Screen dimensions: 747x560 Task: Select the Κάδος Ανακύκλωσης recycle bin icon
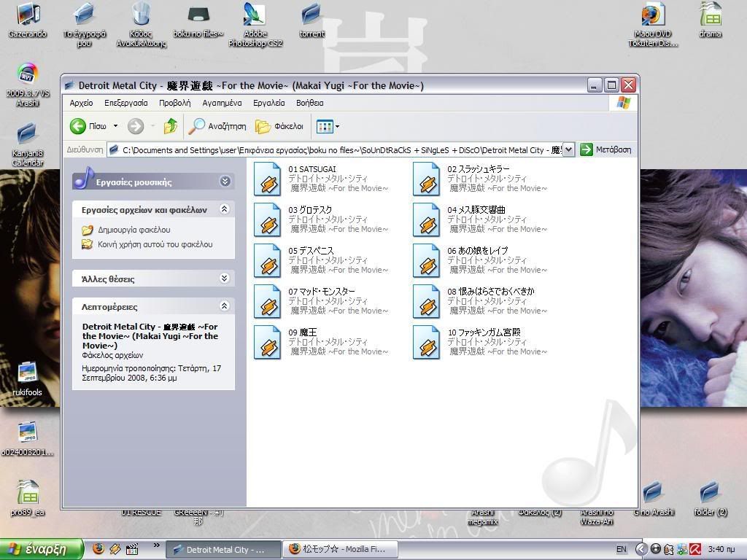click(x=141, y=25)
